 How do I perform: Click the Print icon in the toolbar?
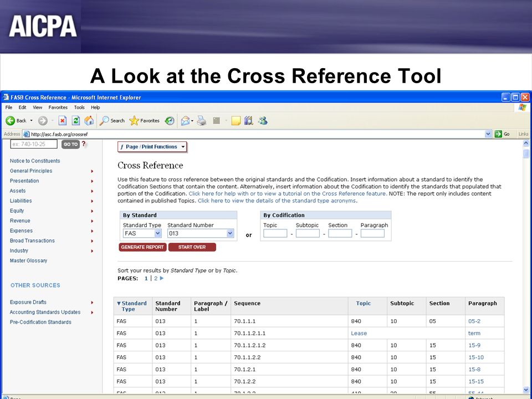pyautogui.click(x=202, y=120)
